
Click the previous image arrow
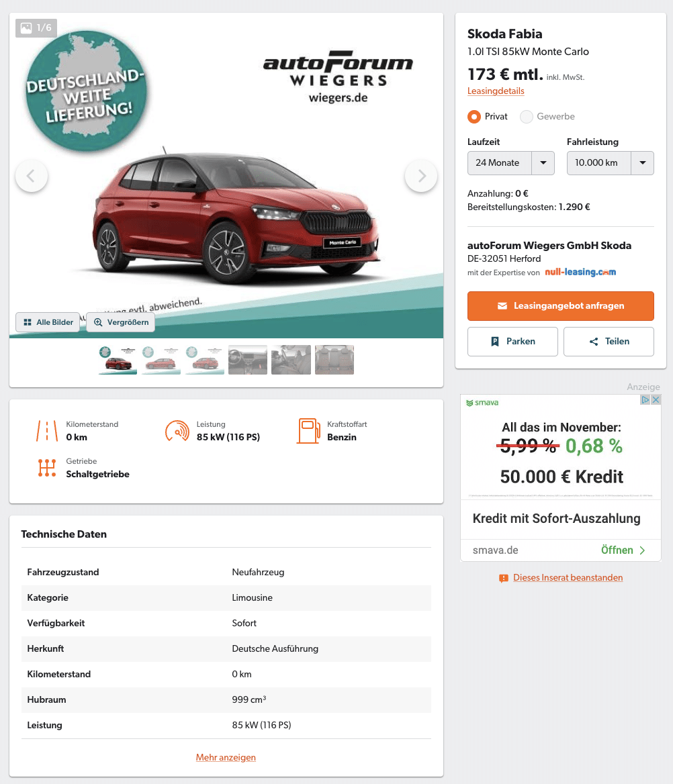coord(32,176)
